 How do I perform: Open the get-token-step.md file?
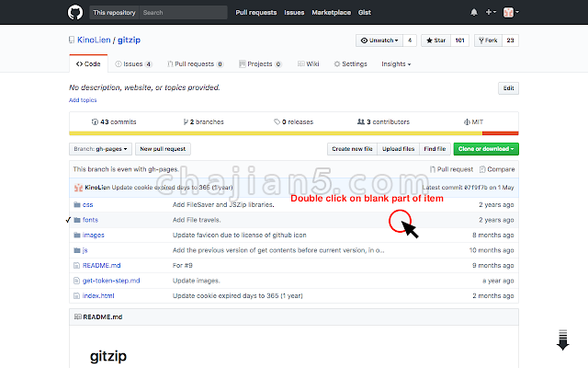click(111, 281)
